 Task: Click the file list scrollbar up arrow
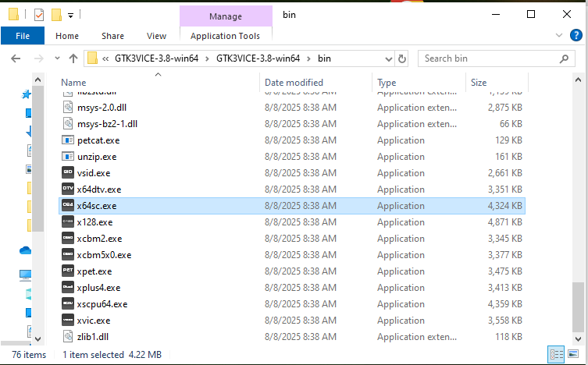tap(579, 80)
